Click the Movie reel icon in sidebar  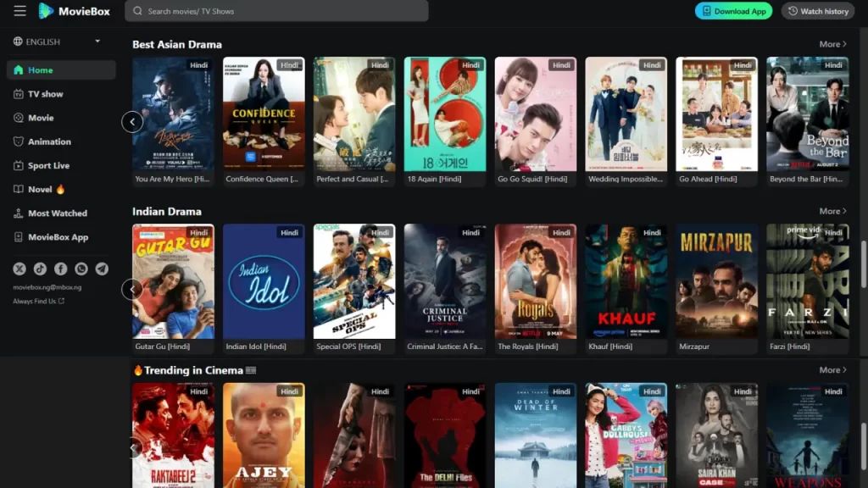pyautogui.click(x=19, y=118)
